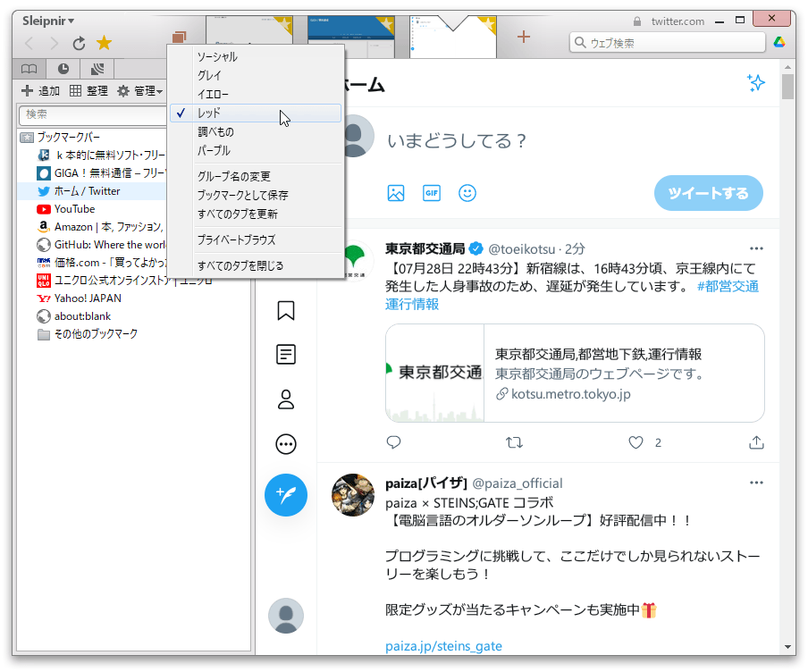This screenshot has width=808, height=672.
Task: Open the kotsu.metro.tokyo.jp link card
Action: tap(575, 374)
